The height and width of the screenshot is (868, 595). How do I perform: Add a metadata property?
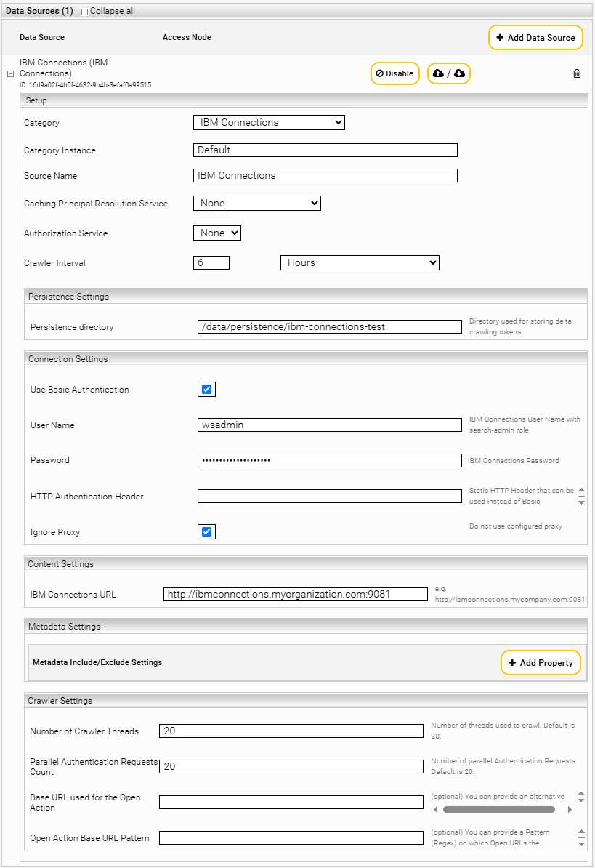coord(541,662)
